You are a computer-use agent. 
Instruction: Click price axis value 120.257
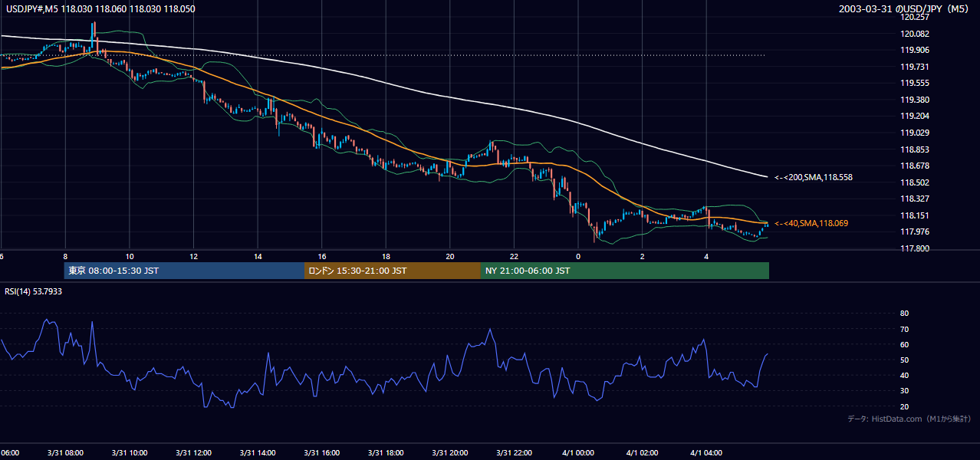point(915,17)
